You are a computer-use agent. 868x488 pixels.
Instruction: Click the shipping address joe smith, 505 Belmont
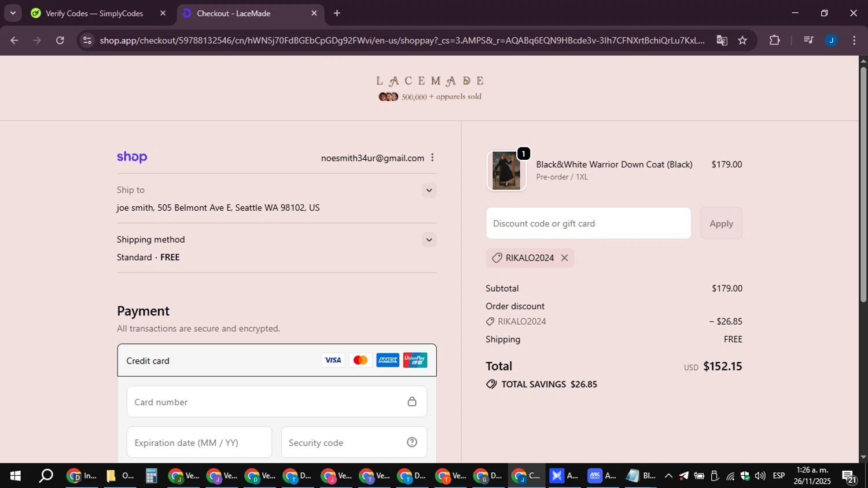218,208
